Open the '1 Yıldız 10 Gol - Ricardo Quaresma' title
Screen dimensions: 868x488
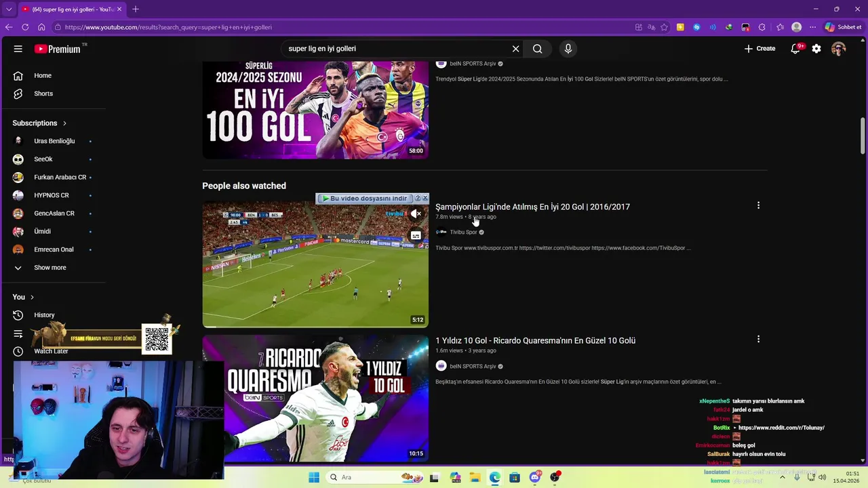[x=535, y=340]
